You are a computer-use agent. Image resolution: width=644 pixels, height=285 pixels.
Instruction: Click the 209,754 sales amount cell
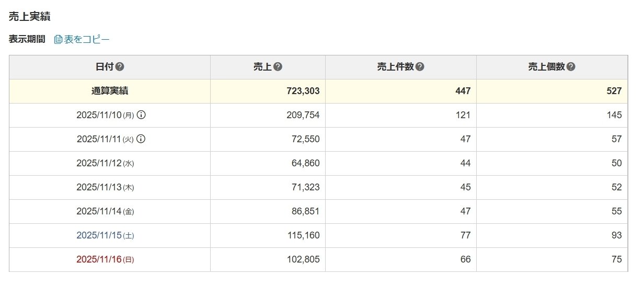(x=303, y=115)
